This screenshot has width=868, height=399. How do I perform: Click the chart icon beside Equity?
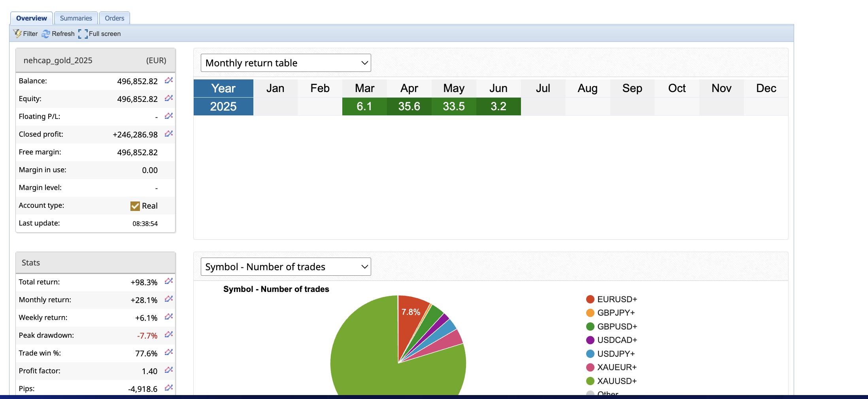point(169,98)
